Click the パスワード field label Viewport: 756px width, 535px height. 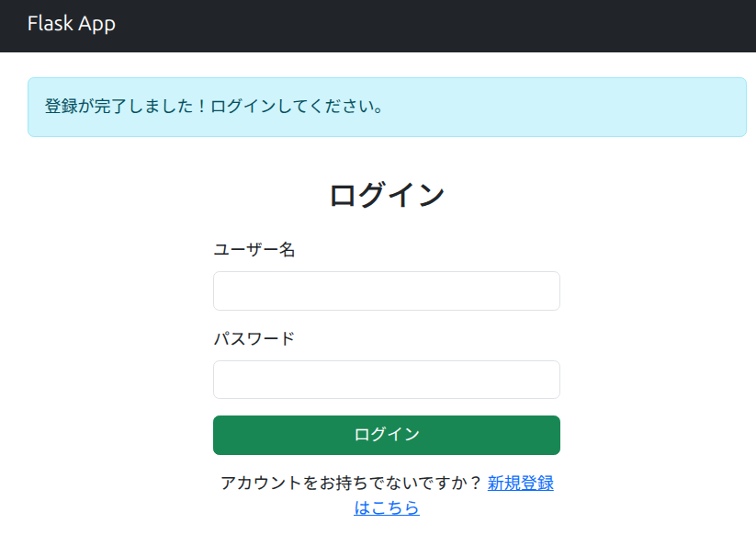pyautogui.click(x=254, y=338)
